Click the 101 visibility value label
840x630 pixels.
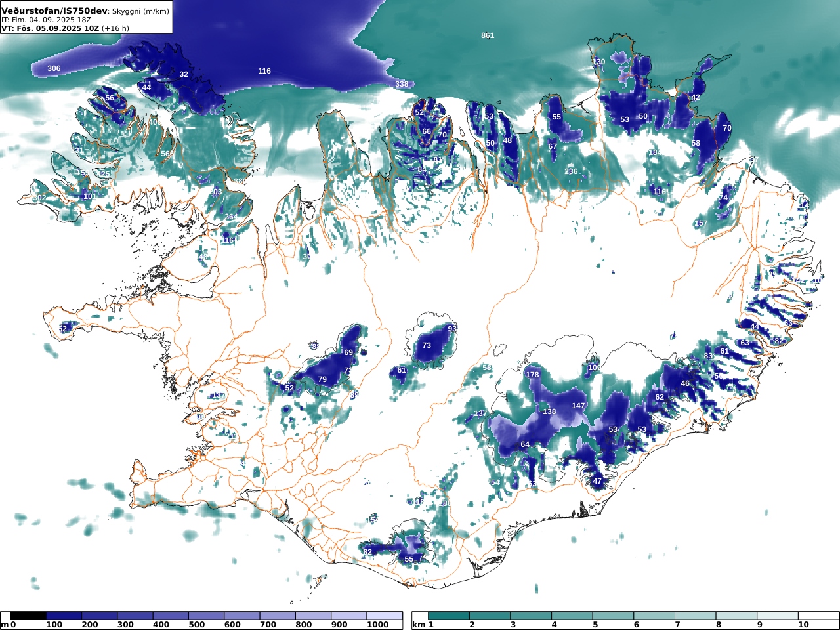click(89, 196)
